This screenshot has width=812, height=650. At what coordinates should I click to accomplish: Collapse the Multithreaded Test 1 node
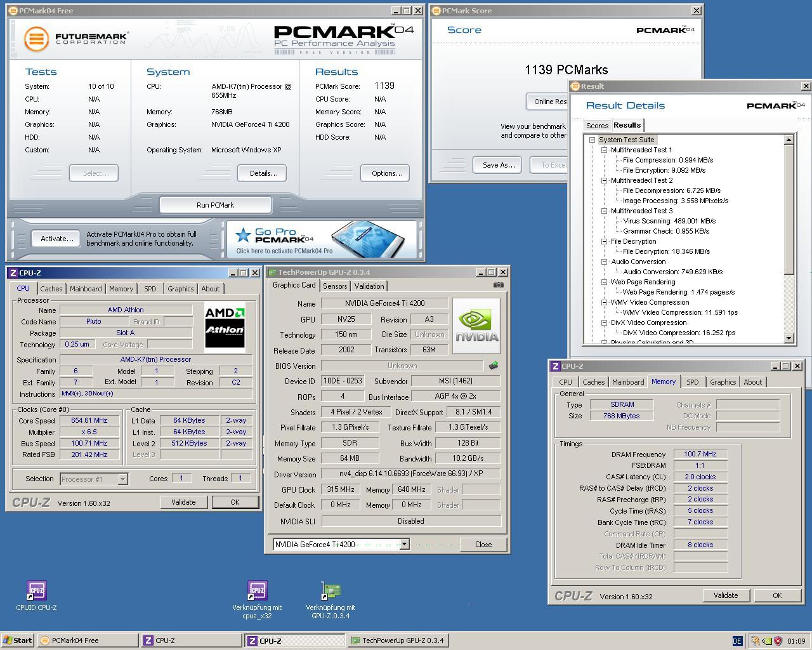point(605,150)
